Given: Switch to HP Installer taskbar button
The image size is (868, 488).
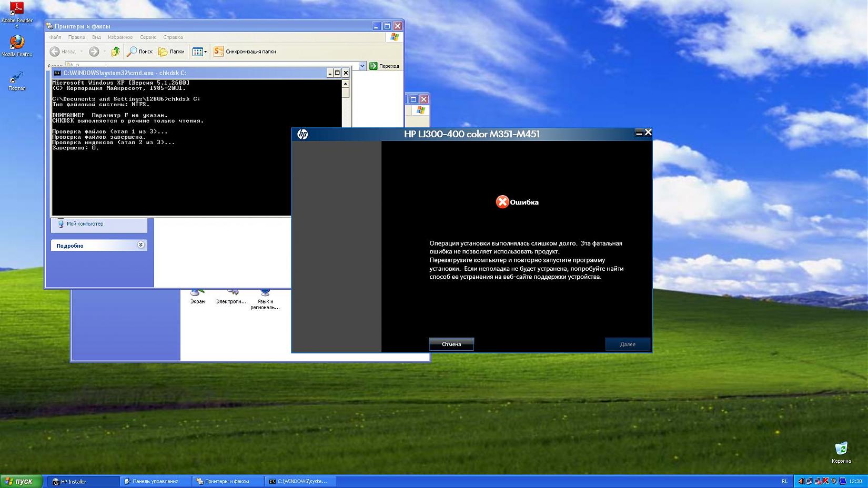Looking at the screenshot, I should (84, 481).
